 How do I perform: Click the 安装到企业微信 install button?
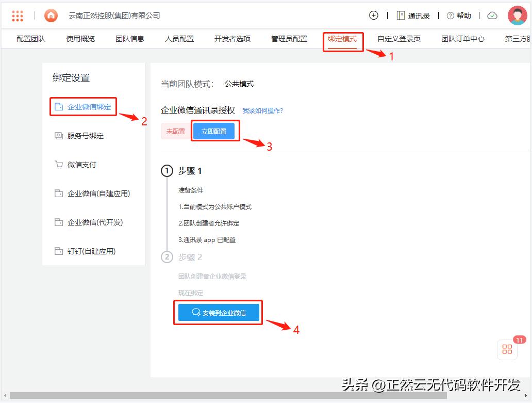[x=218, y=312]
